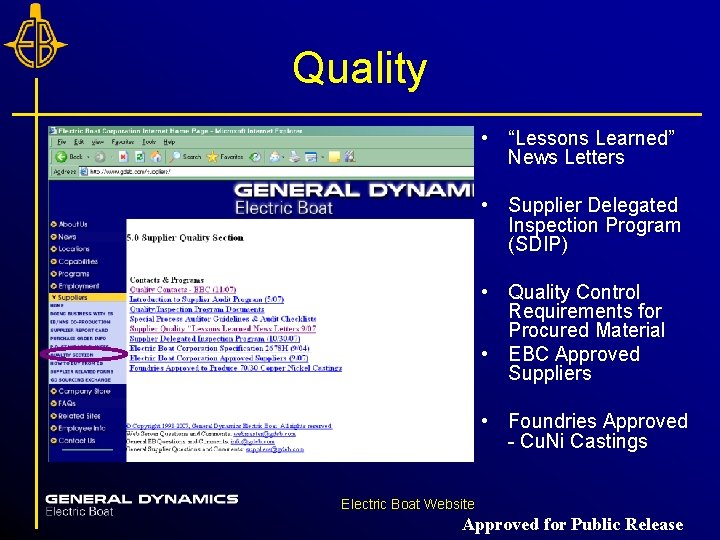Select Purchase Order Info submenu item
The image size is (720, 540).
click(x=78, y=338)
